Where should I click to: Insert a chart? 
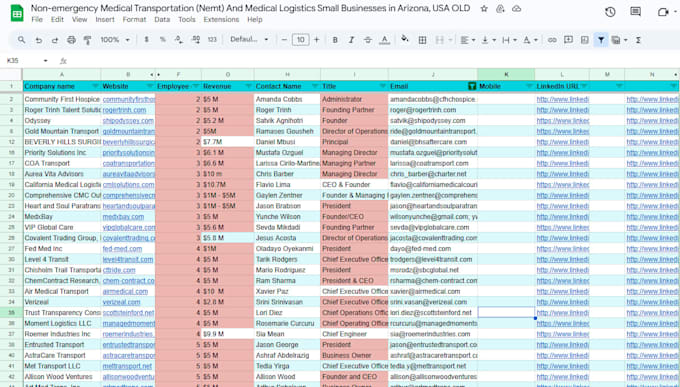click(x=585, y=40)
